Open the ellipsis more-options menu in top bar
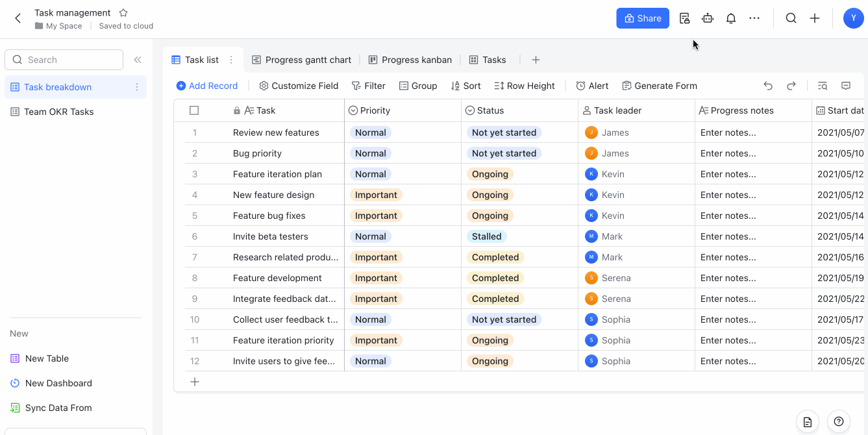This screenshot has width=868, height=435. click(x=754, y=18)
